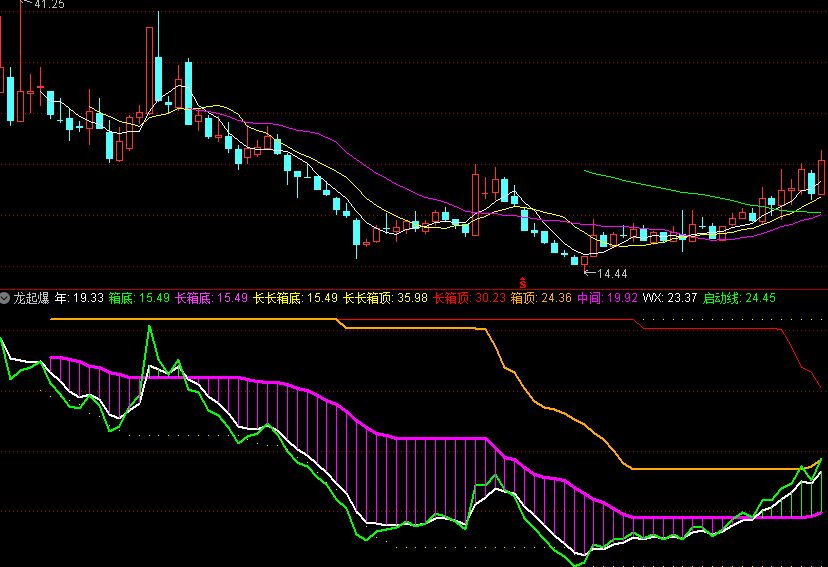The image size is (828, 567).
Task: Open the 龙起爆 indicator name label
Action: pos(31,298)
